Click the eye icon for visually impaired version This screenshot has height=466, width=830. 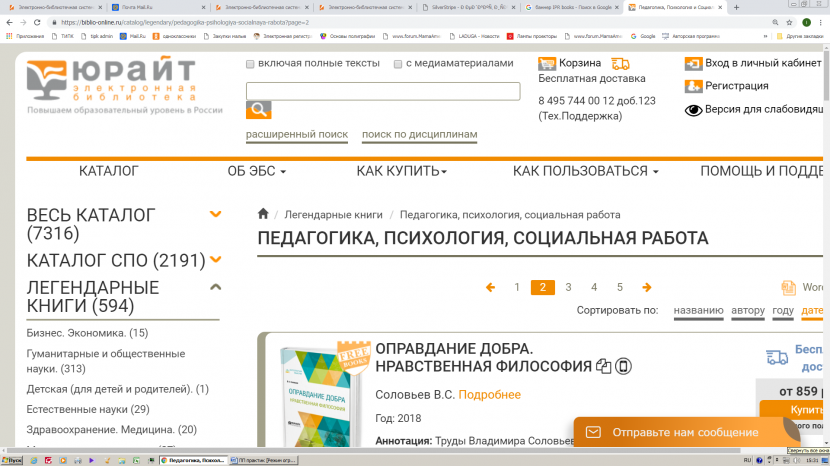[x=693, y=110]
